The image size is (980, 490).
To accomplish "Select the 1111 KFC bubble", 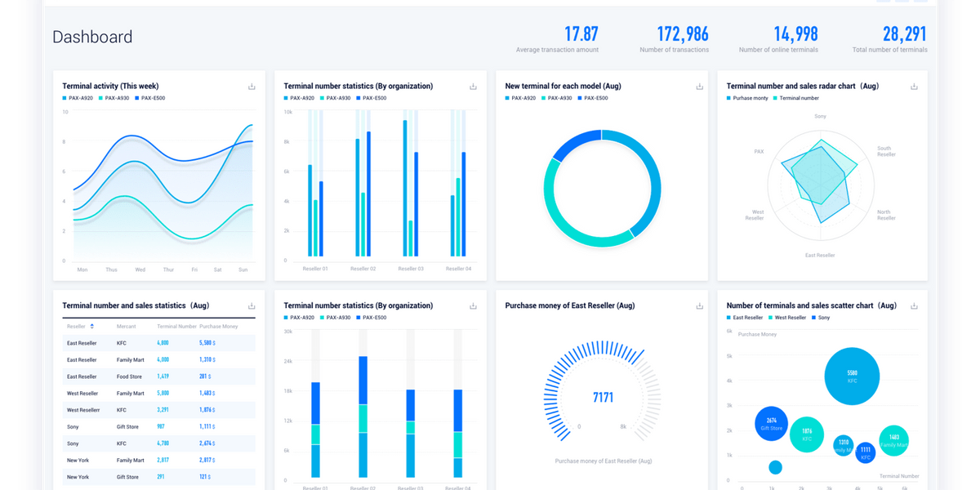I will [x=866, y=453].
